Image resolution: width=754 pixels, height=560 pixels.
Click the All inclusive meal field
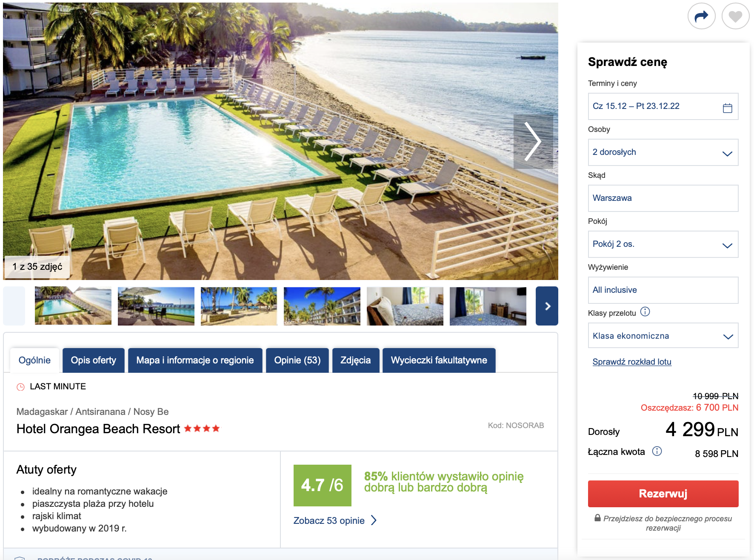(x=663, y=290)
